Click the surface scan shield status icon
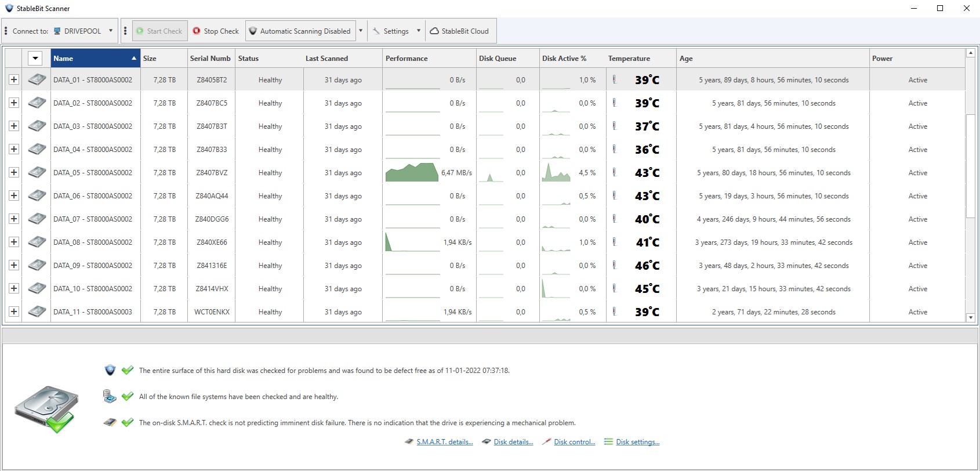This screenshot has width=980, height=471. [110, 370]
